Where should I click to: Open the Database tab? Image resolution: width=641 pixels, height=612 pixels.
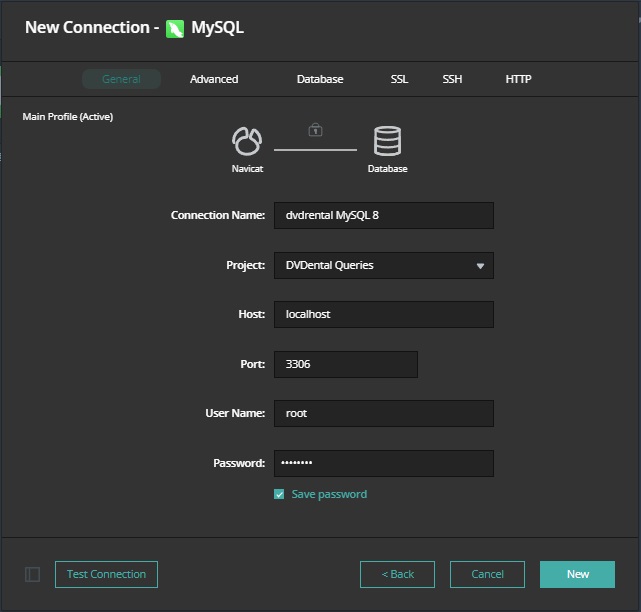click(x=320, y=79)
